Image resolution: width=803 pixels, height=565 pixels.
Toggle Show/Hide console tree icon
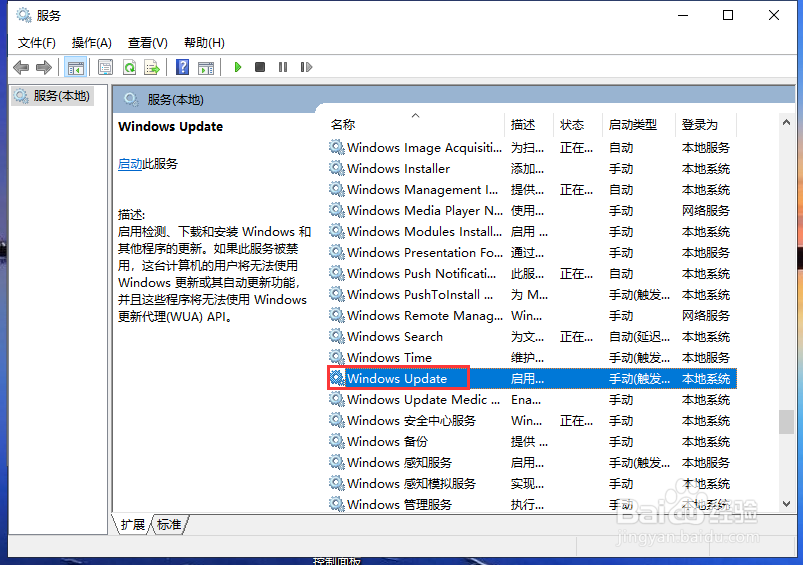click(75, 67)
